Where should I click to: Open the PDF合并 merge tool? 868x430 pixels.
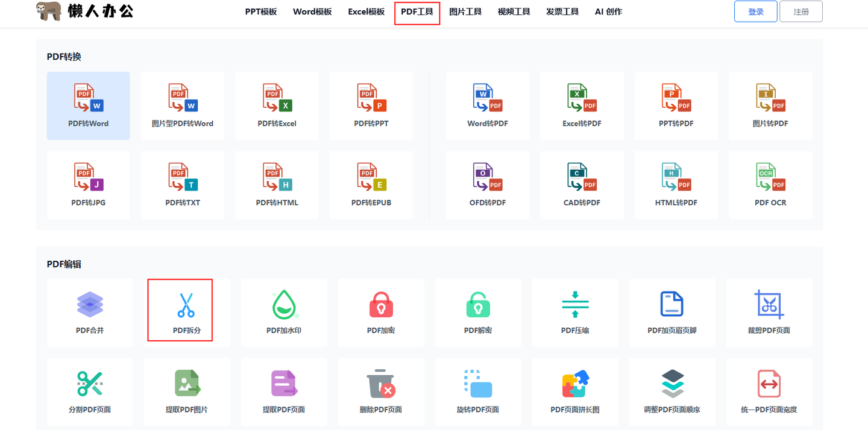coord(90,313)
